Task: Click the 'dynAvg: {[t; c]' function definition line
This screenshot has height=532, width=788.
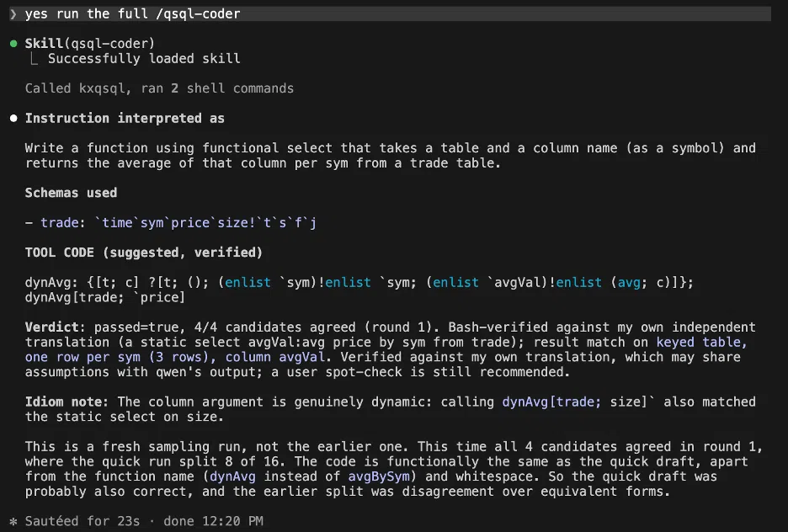Action: pos(359,282)
